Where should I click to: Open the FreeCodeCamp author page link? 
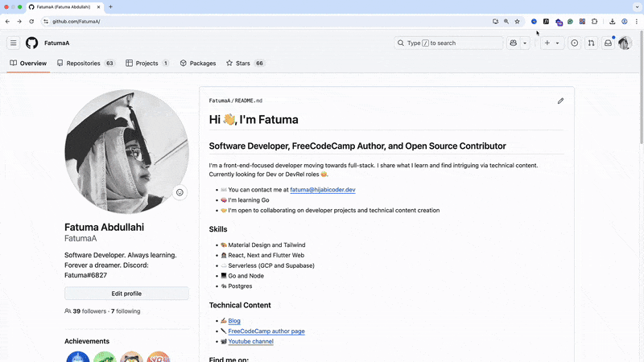pyautogui.click(x=266, y=331)
